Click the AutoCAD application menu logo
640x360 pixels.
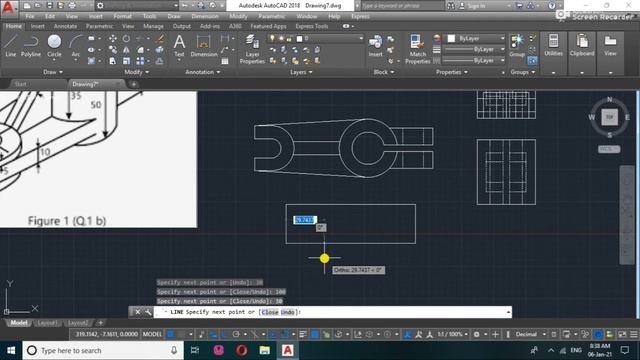9,7
